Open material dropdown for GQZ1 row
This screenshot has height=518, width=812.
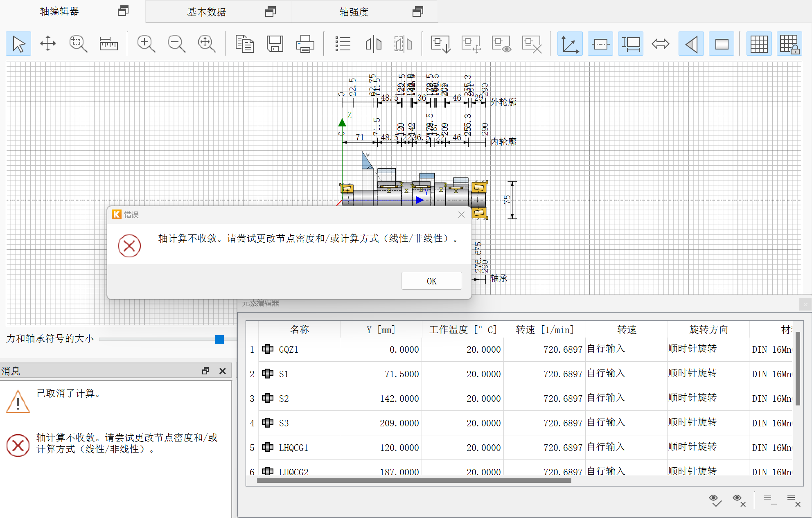click(x=771, y=349)
